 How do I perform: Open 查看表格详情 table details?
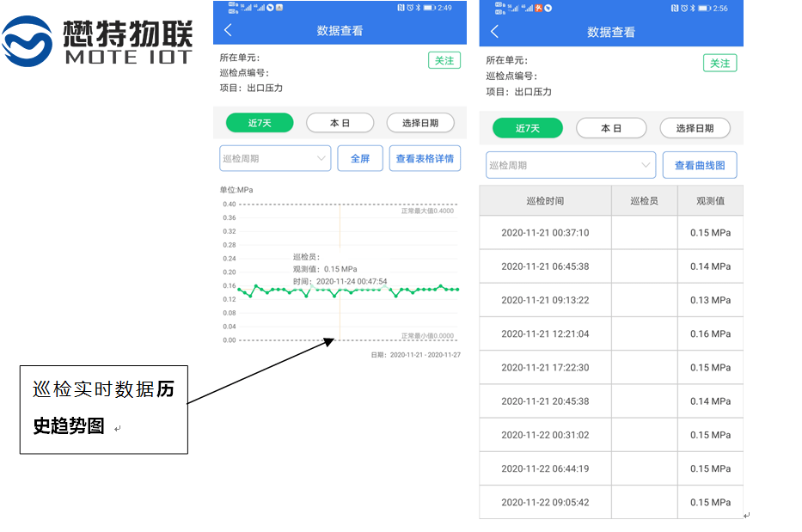click(425, 158)
